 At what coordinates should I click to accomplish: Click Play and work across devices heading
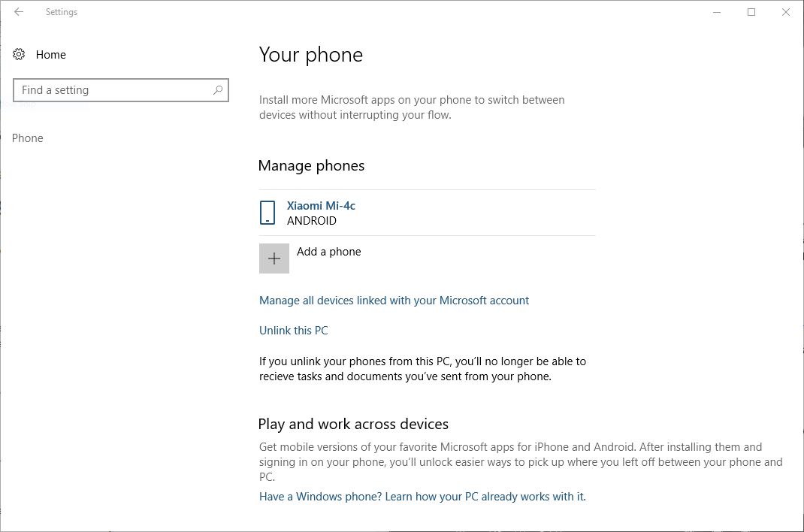(353, 425)
